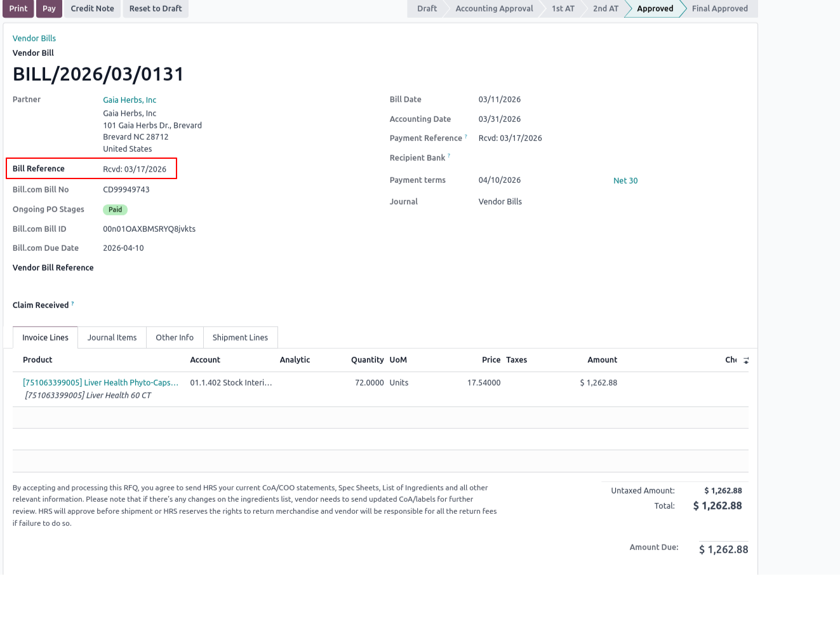
Task: Select the 2nd AT stage
Action: 606,8
